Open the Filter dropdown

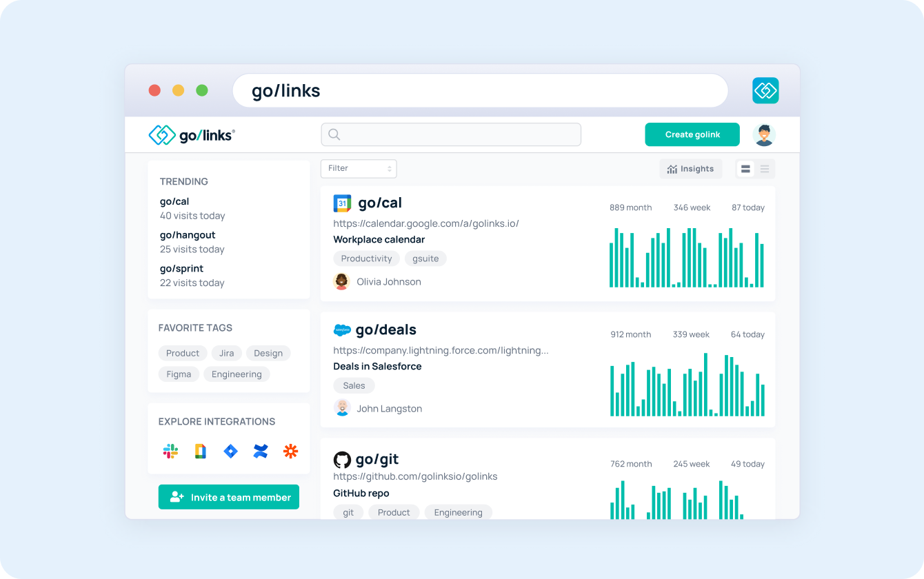click(x=359, y=168)
